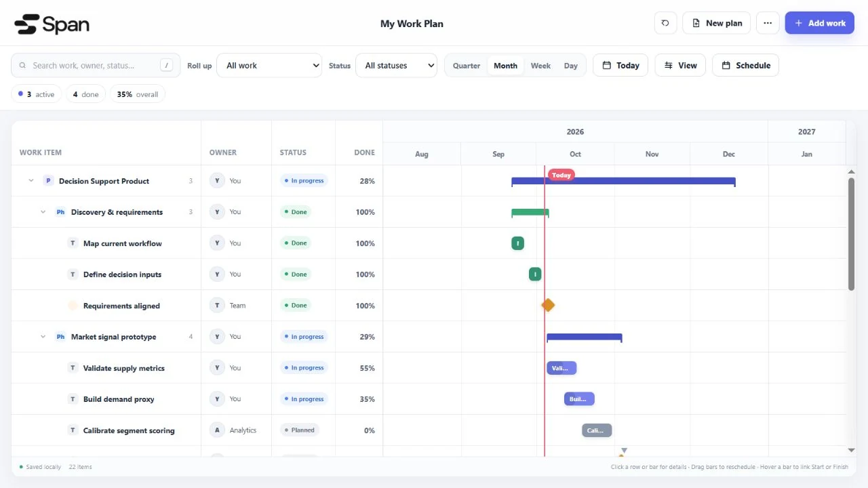Switch timeline to Week view
This screenshot has height=488, width=868.
[540, 66]
